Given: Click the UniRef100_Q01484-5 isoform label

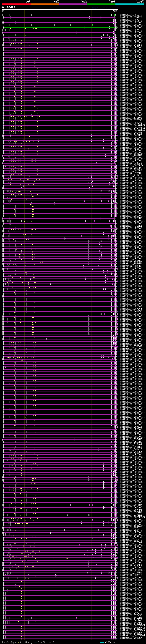Looking at the screenshot, I should point(132,125).
